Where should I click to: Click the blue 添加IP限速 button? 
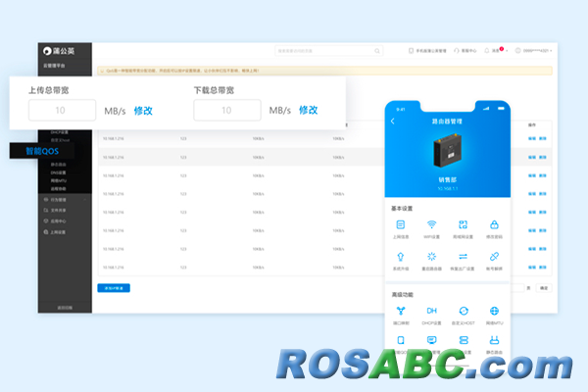[114, 288]
